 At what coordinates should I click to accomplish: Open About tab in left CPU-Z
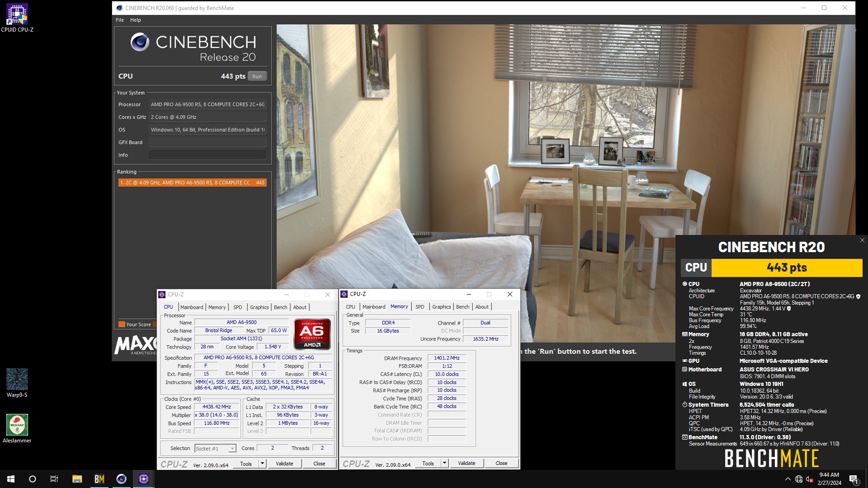300,307
